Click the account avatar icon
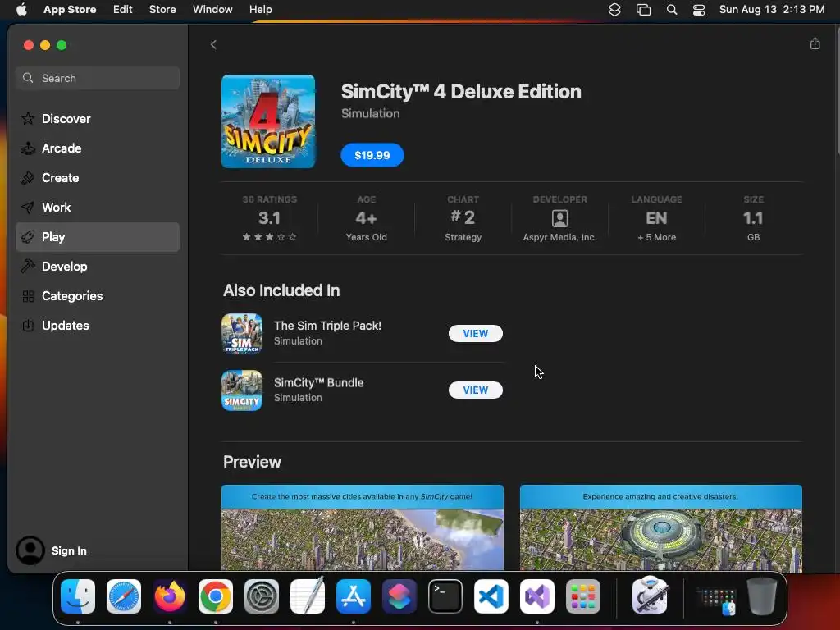Viewport: 840px width, 630px height. [x=30, y=550]
